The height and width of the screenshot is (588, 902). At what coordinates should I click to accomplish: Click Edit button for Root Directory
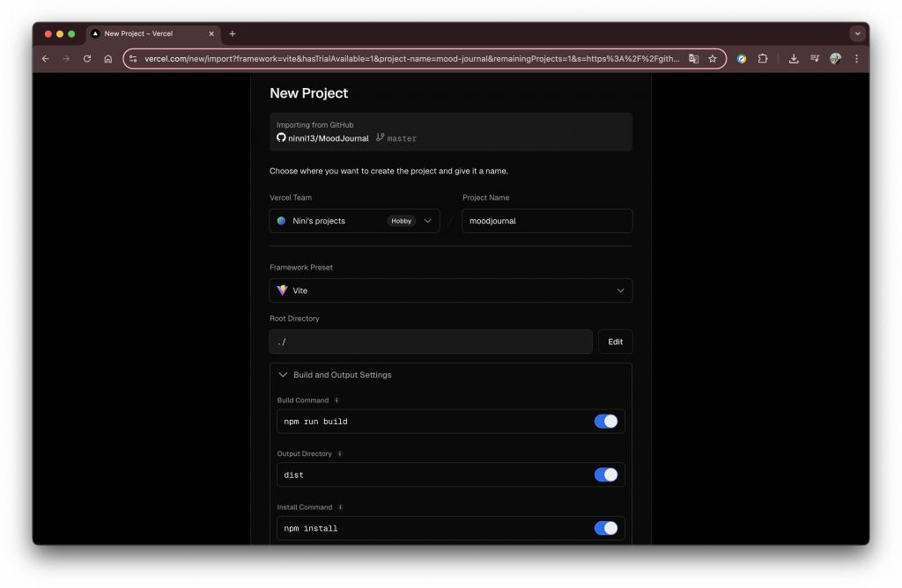615,342
